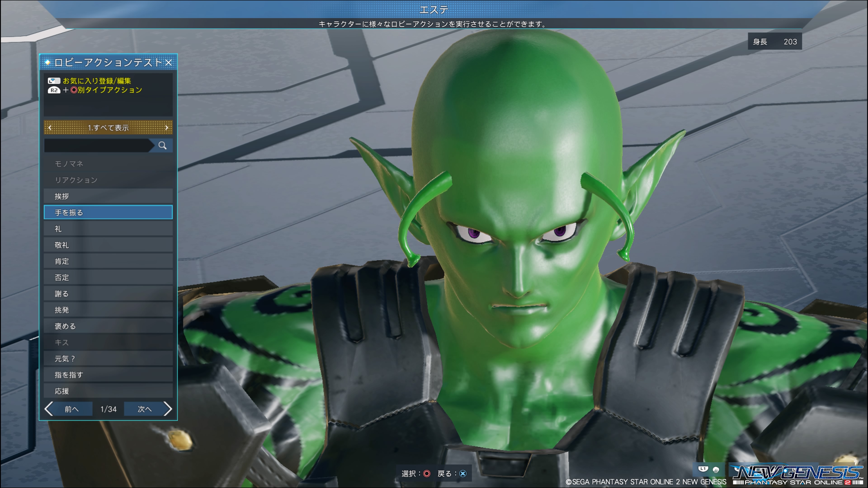The height and width of the screenshot is (488, 868).
Task: Select the キス lobby action
Action: point(108,342)
